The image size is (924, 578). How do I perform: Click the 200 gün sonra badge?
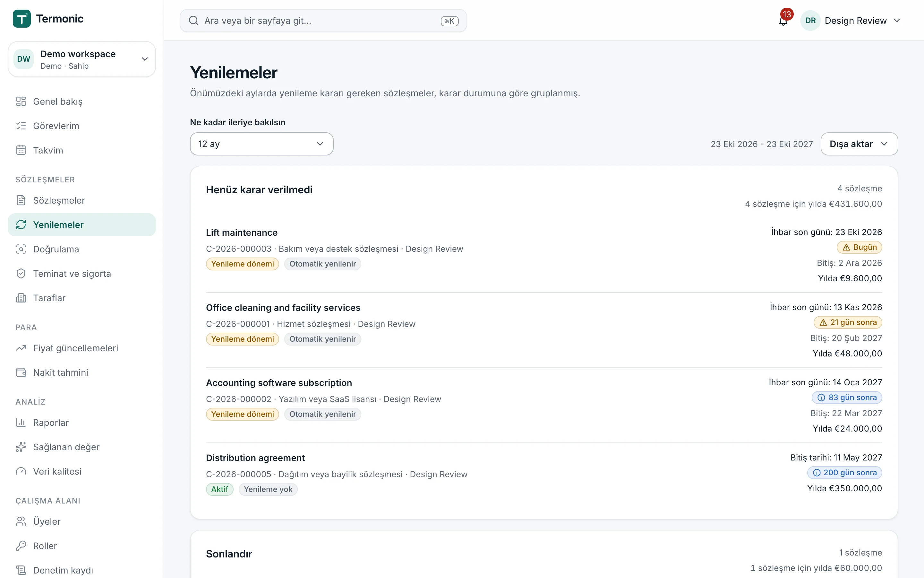pos(844,473)
